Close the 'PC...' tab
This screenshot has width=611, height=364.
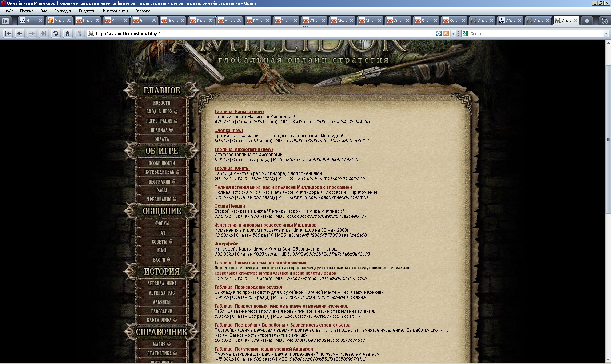267,20
